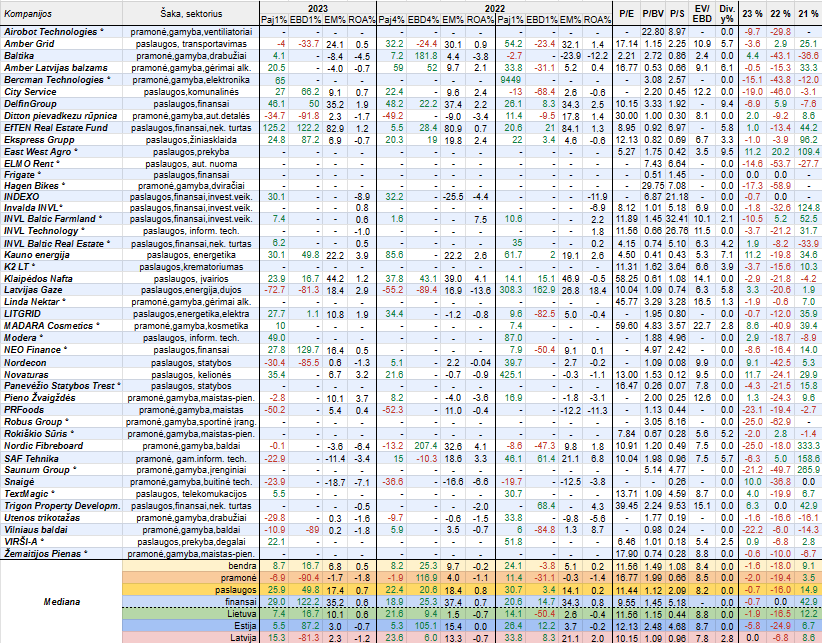Select the Nordic Fibreboard company cell
The height and width of the screenshot is (643, 822).
[44, 446]
